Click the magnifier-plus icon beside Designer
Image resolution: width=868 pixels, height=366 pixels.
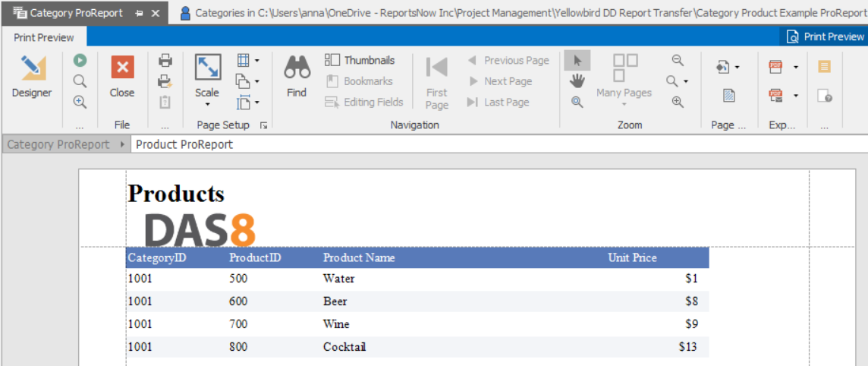80,102
